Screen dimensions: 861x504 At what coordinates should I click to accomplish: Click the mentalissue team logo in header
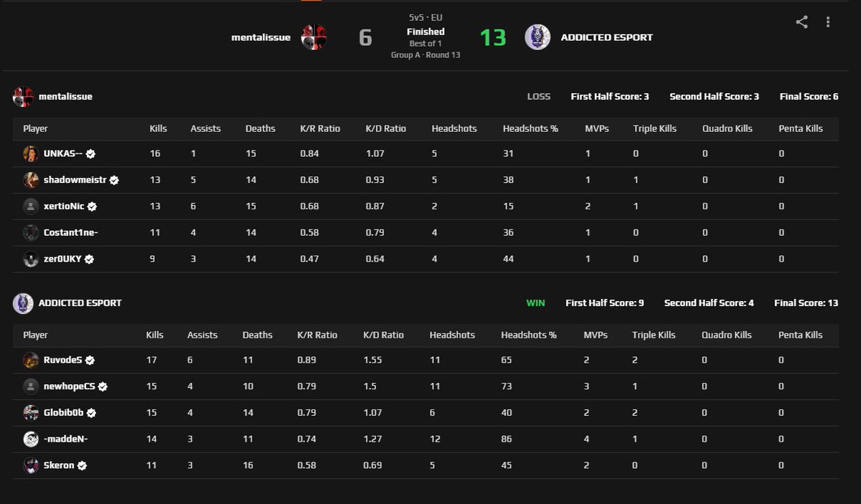tap(314, 37)
